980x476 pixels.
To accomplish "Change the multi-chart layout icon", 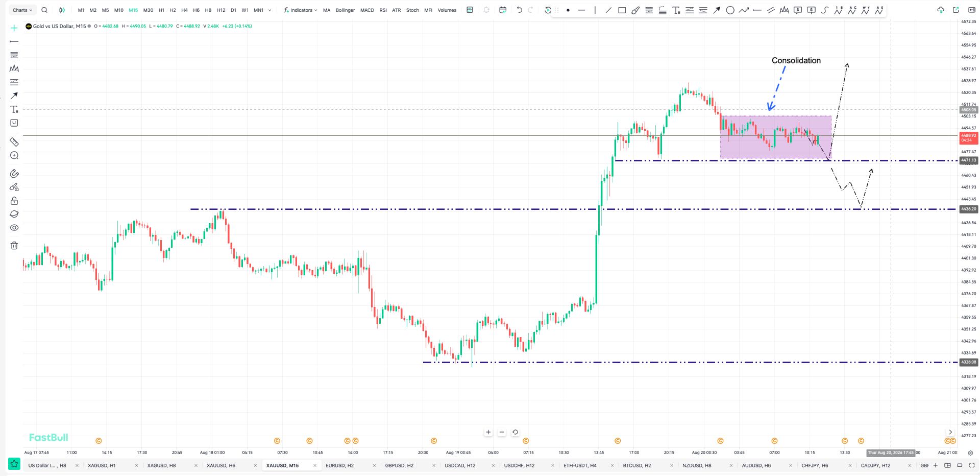I will (948, 465).
